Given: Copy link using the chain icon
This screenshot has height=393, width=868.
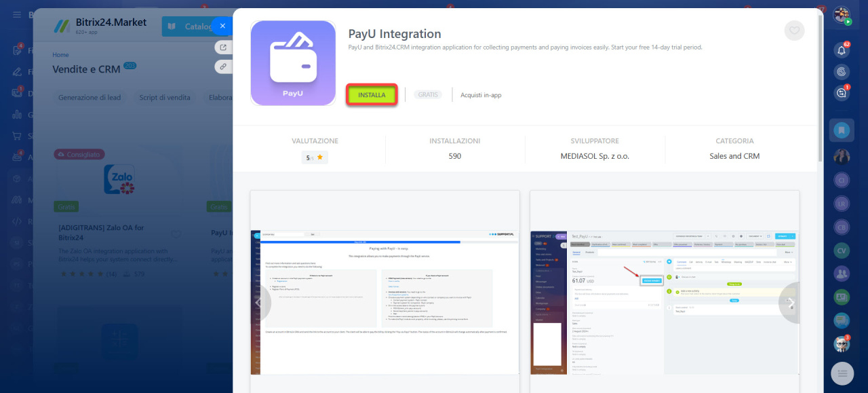Looking at the screenshot, I should (x=222, y=67).
